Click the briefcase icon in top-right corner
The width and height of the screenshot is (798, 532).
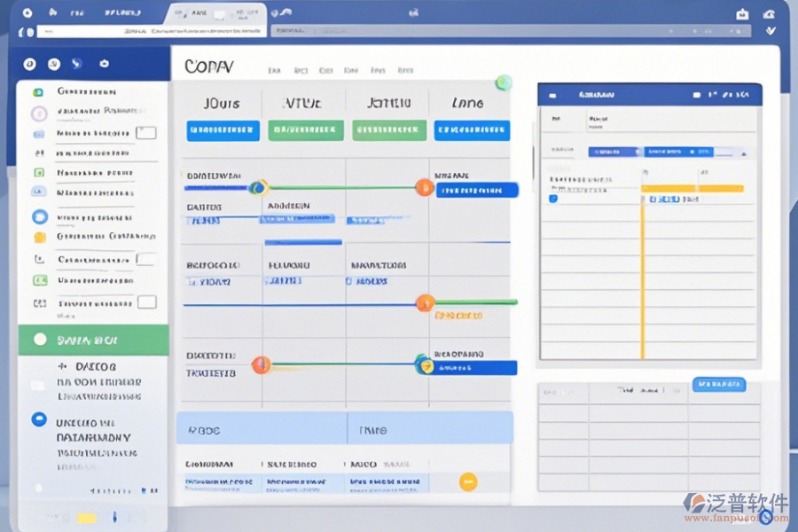pos(742,14)
